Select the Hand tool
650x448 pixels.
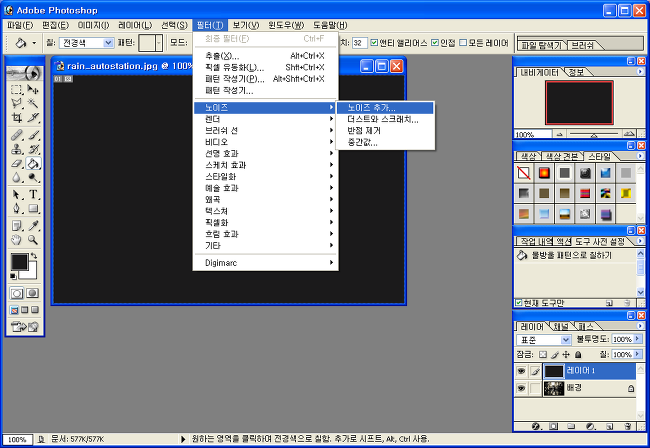pos(17,240)
